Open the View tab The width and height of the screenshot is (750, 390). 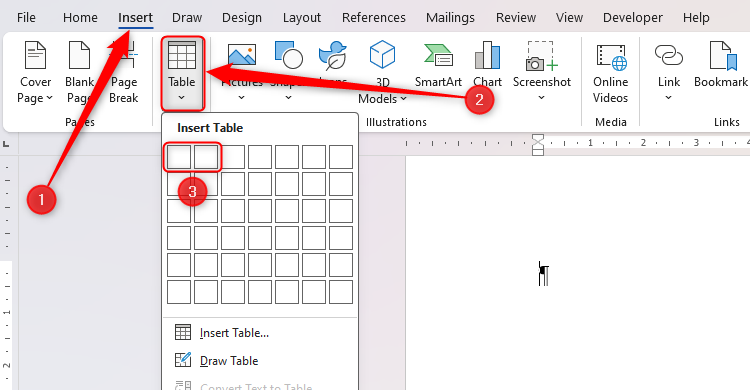point(569,18)
